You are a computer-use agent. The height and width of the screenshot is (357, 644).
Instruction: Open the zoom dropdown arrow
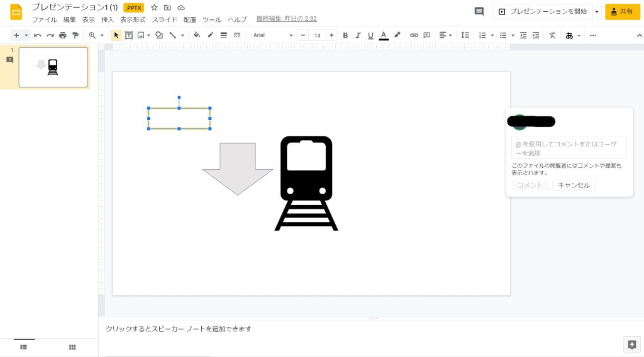point(103,35)
